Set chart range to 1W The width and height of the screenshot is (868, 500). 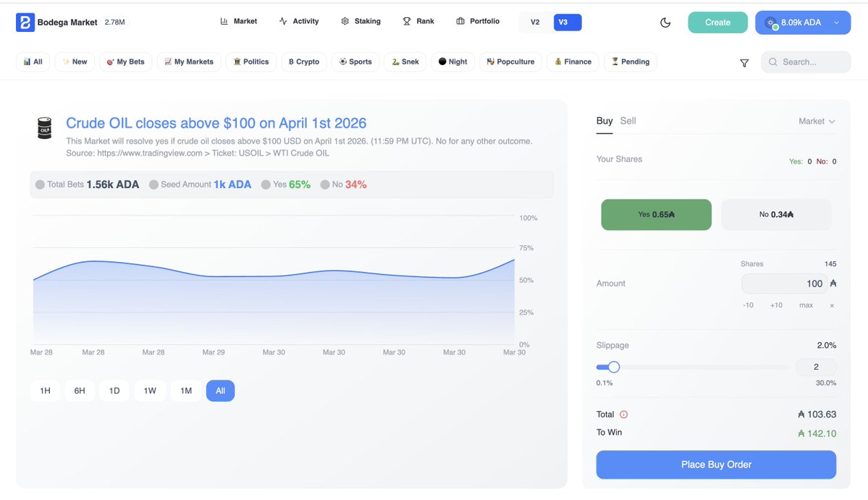click(x=150, y=391)
